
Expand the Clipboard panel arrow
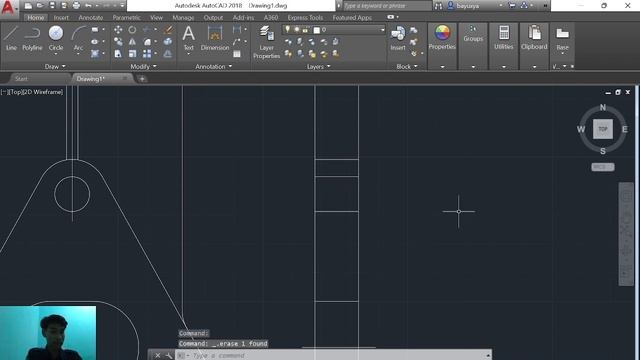tap(534, 67)
